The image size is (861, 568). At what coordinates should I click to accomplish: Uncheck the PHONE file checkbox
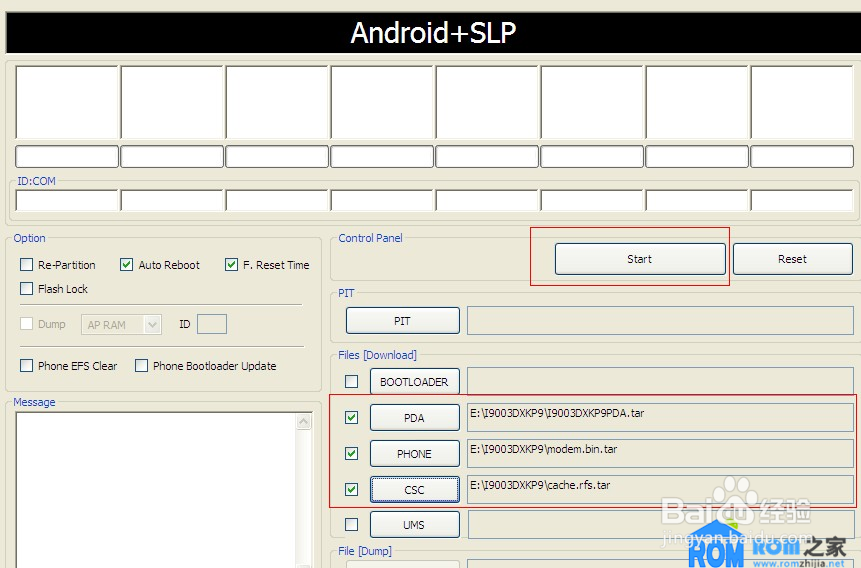[351, 453]
